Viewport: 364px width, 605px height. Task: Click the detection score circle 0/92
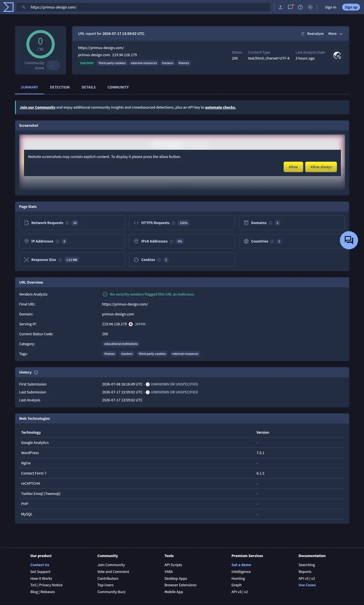tap(41, 45)
